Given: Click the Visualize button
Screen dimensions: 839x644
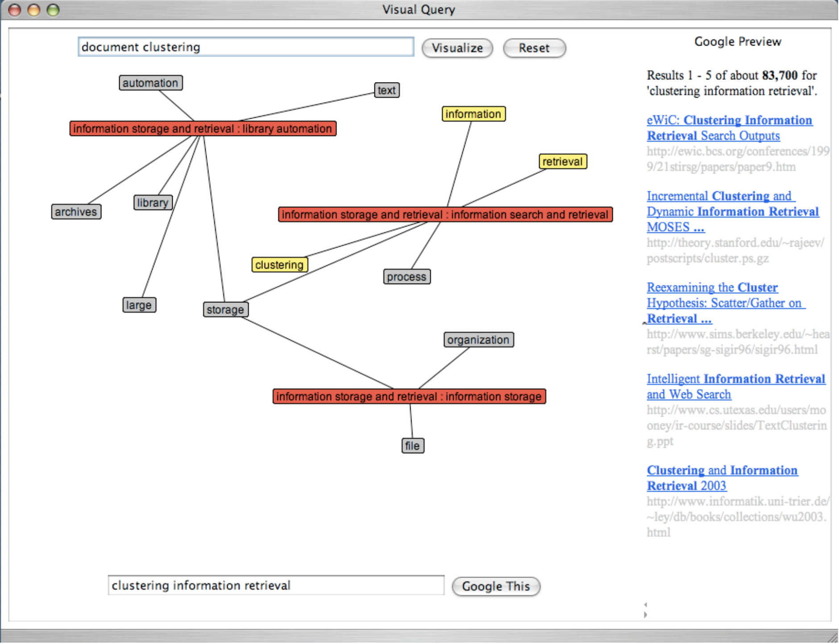Looking at the screenshot, I should click(x=457, y=48).
